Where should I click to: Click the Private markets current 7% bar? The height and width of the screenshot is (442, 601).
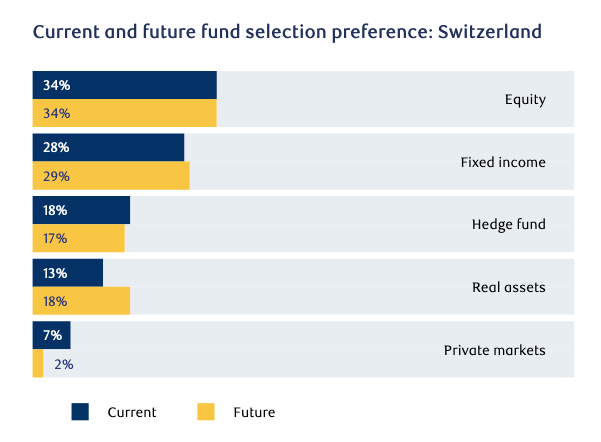coord(51,335)
